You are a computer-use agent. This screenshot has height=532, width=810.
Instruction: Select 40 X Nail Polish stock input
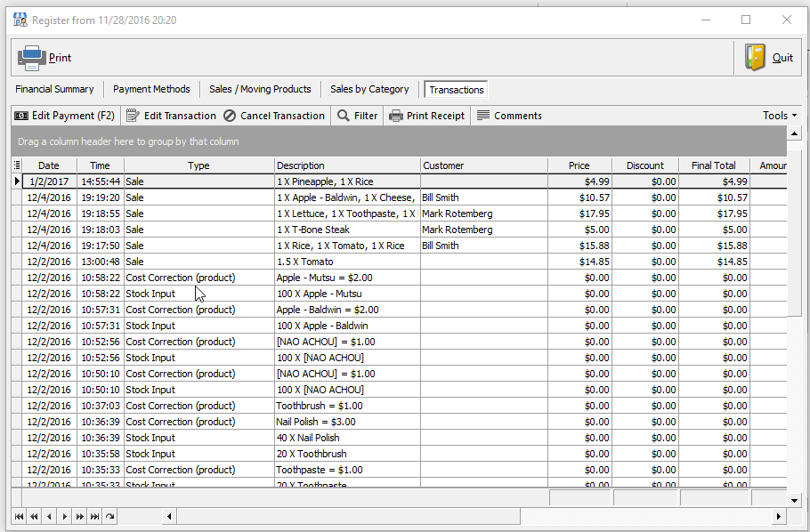pyautogui.click(x=399, y=438)
